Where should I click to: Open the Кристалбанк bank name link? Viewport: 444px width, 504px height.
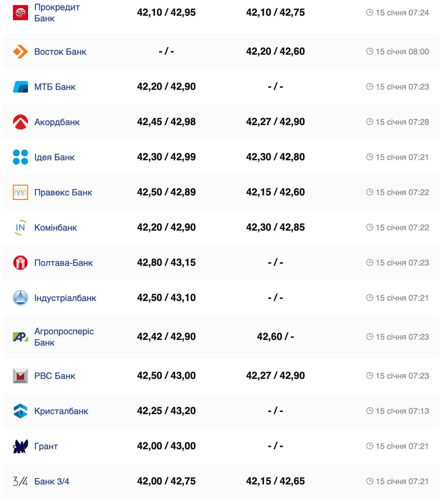click(x=61, y=411)
